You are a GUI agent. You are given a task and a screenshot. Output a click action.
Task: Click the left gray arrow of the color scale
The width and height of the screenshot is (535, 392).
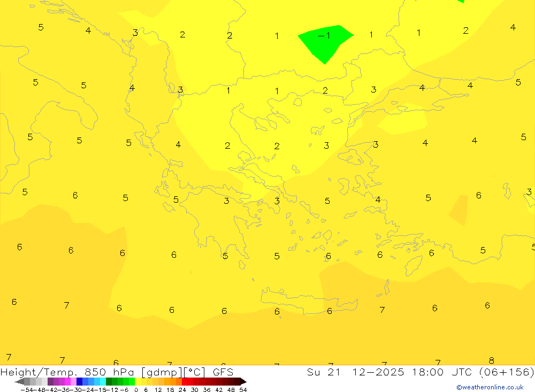pos(19,381)
